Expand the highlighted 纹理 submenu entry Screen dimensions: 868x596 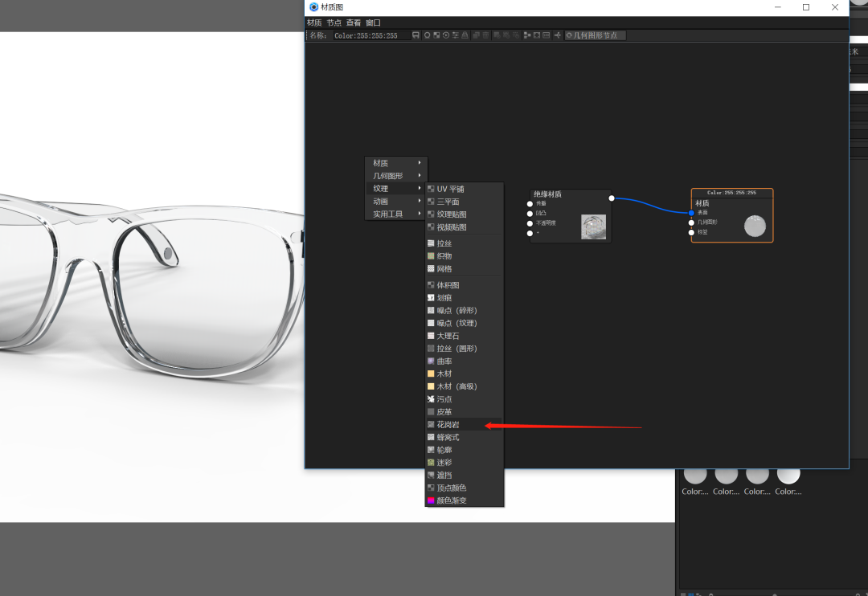(x=396, y=189)
